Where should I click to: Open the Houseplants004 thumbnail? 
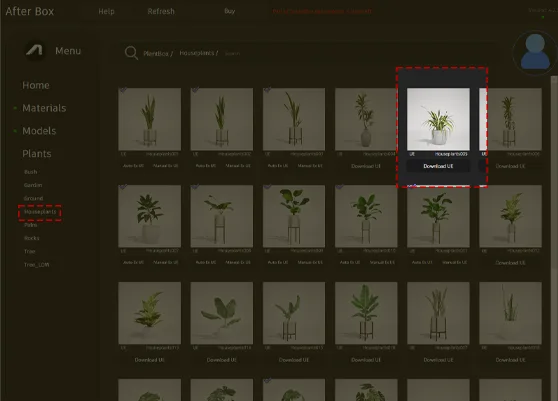coord(366,119)
